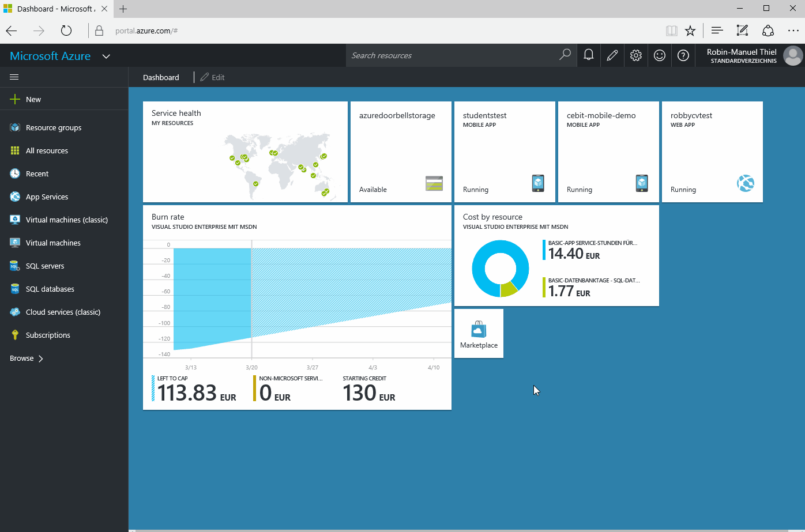This screenshot has width=805, height=532.
Task: Open SQL databases from sidebar
Action: tap(50, 289)
